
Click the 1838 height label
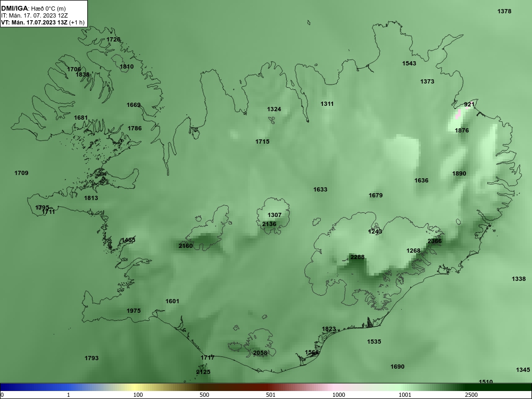click(82, 74)
